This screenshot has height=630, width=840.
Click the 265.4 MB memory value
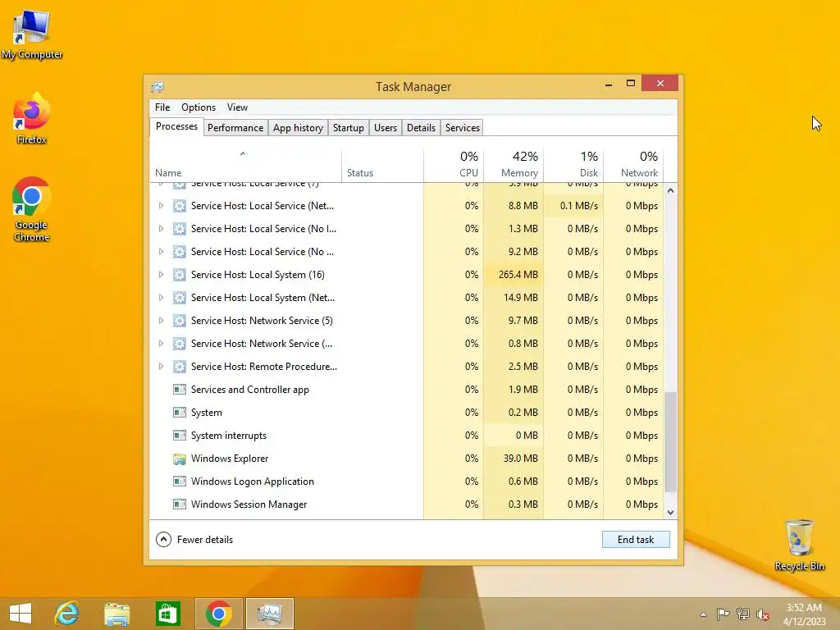click(x=518, y=275)
